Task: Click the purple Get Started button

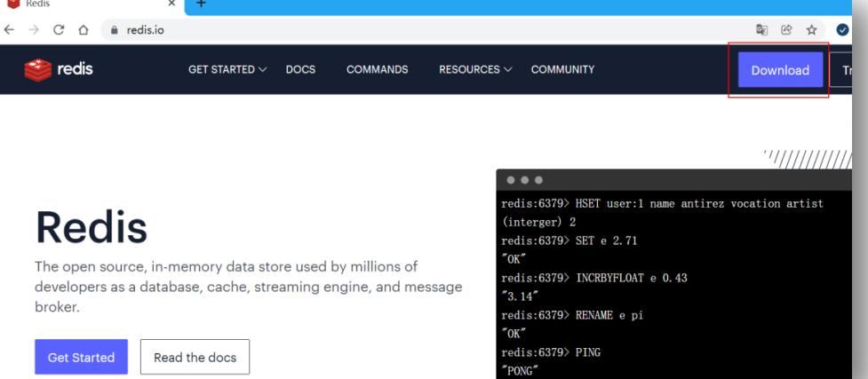Action: point(82,358)
